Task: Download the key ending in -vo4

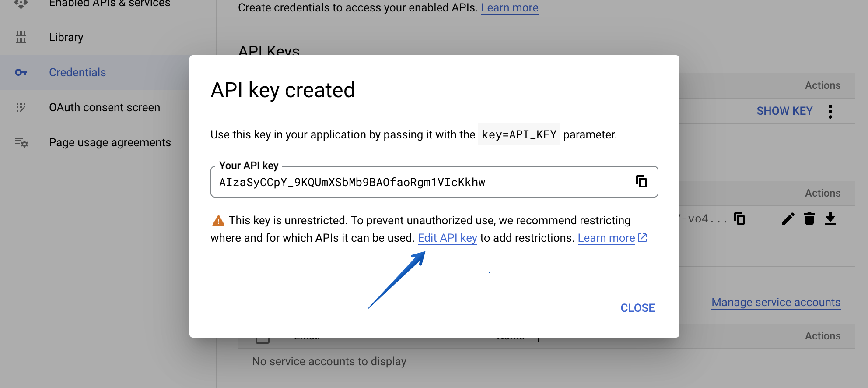Action: pyautogui.click(x=830, y=219)
